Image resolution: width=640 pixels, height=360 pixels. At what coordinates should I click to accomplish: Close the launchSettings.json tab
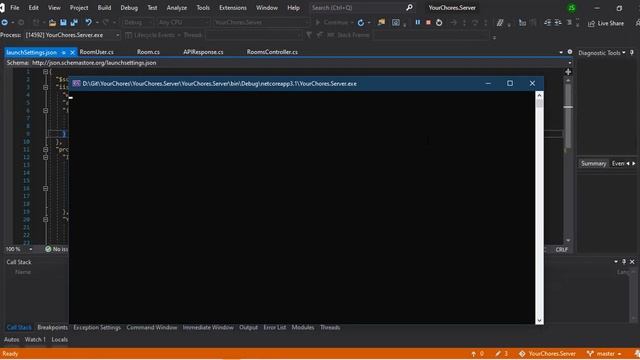[x=73, y=53]
